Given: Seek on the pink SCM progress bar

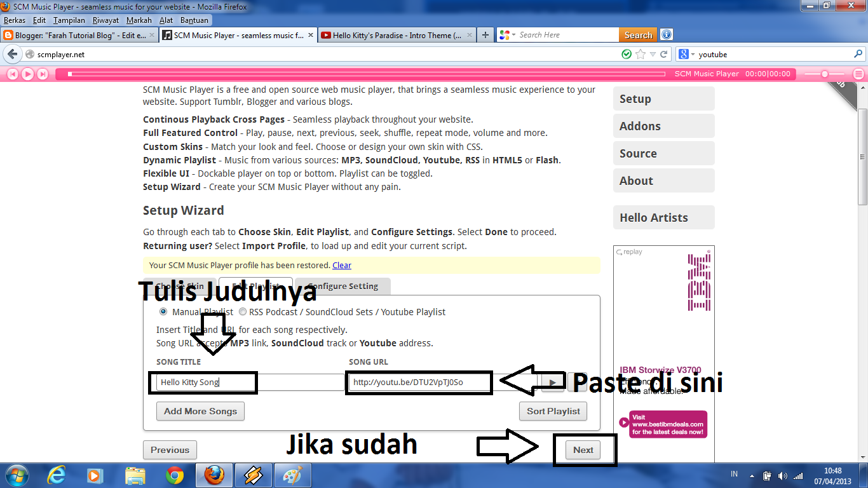Looking at the screenshot, I should coord(368,74).
